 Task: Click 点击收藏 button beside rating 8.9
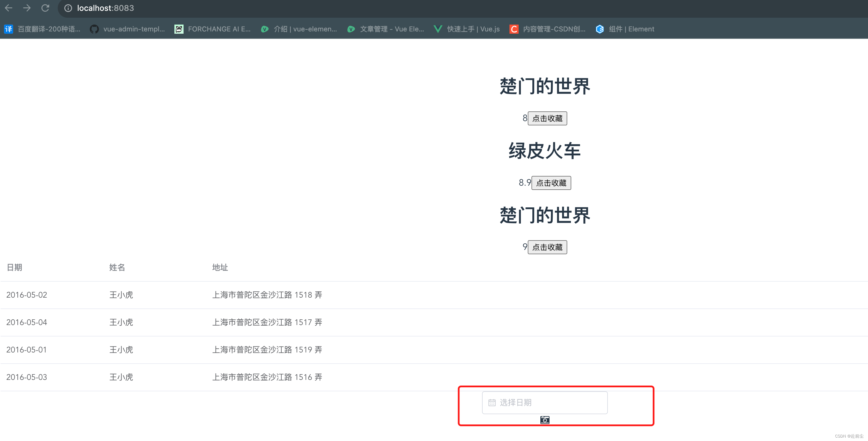(551, 183)
